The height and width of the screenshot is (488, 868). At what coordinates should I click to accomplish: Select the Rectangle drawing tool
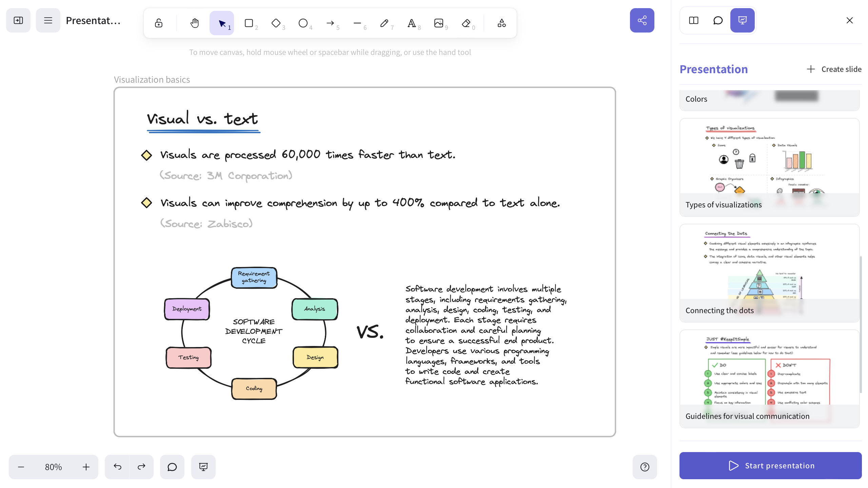coord(249,23)
